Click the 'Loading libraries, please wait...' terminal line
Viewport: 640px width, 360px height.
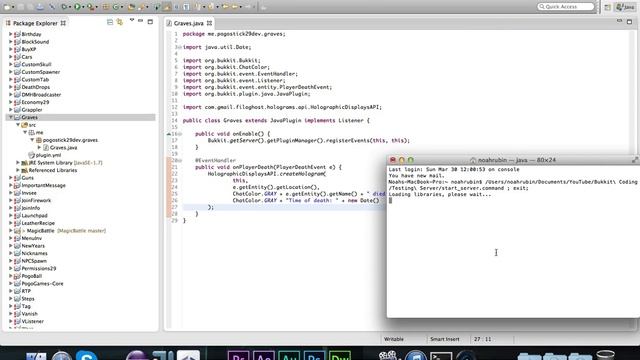point(440,194)
